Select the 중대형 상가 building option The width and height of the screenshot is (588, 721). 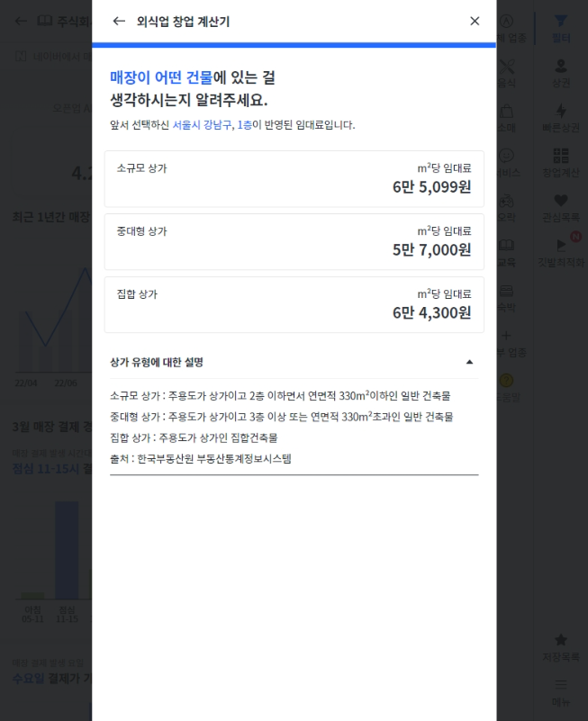pyautogui.click(x=294, y=241)
